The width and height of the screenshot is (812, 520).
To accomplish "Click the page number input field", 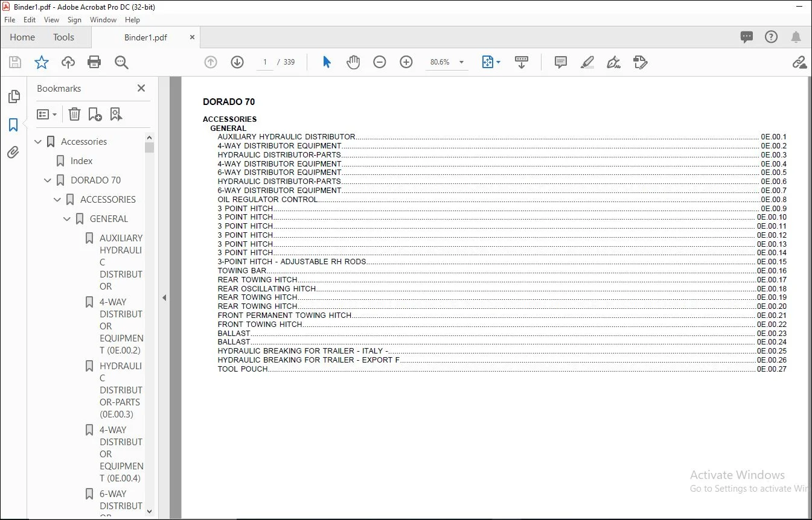I will (x=264, y=62).
